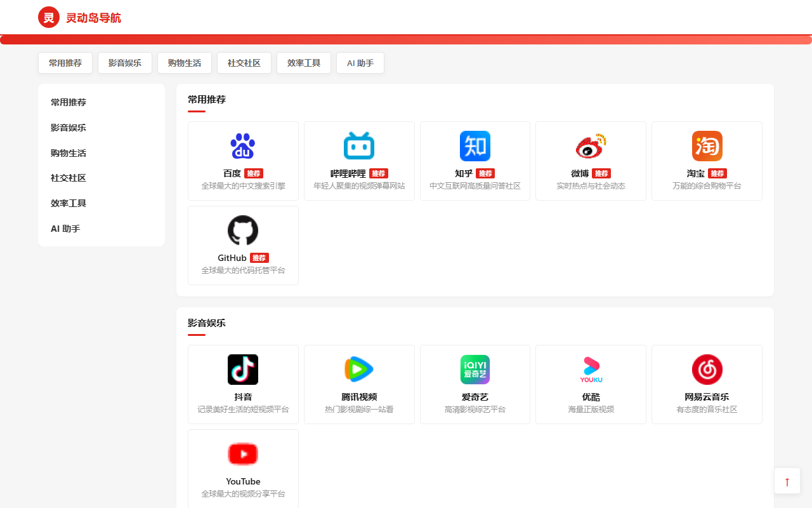812x508 pixels.
Task: Select the 常用推荐 top tab
Action: 65,63
